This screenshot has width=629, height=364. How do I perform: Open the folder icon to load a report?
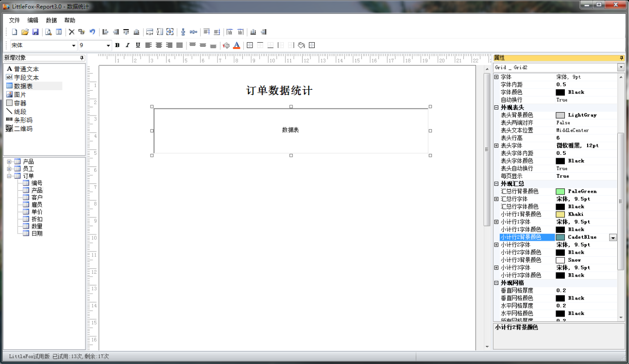pos(25,32)
